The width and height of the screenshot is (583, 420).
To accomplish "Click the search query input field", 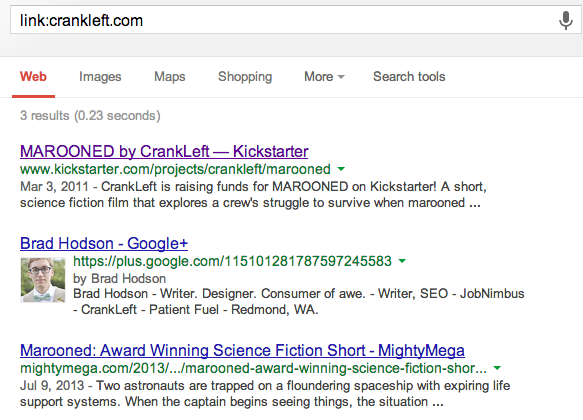I will click(x=283, y=20).
